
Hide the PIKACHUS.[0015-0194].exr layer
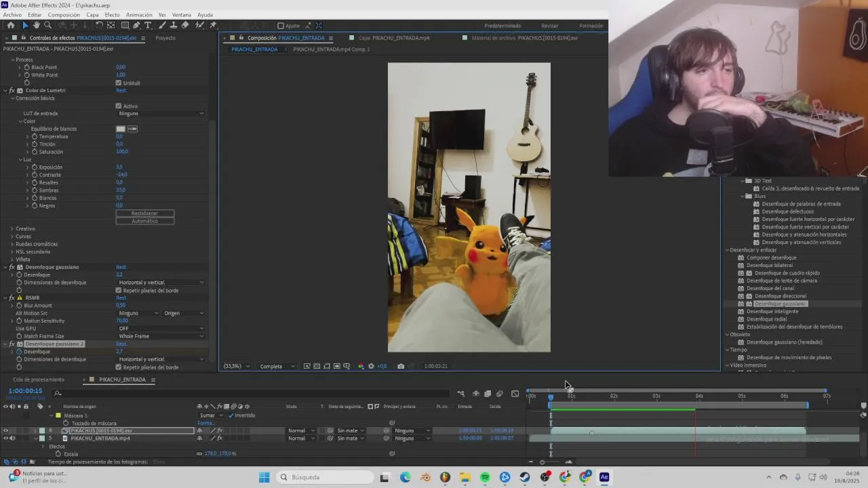click(x=6, y=430)
